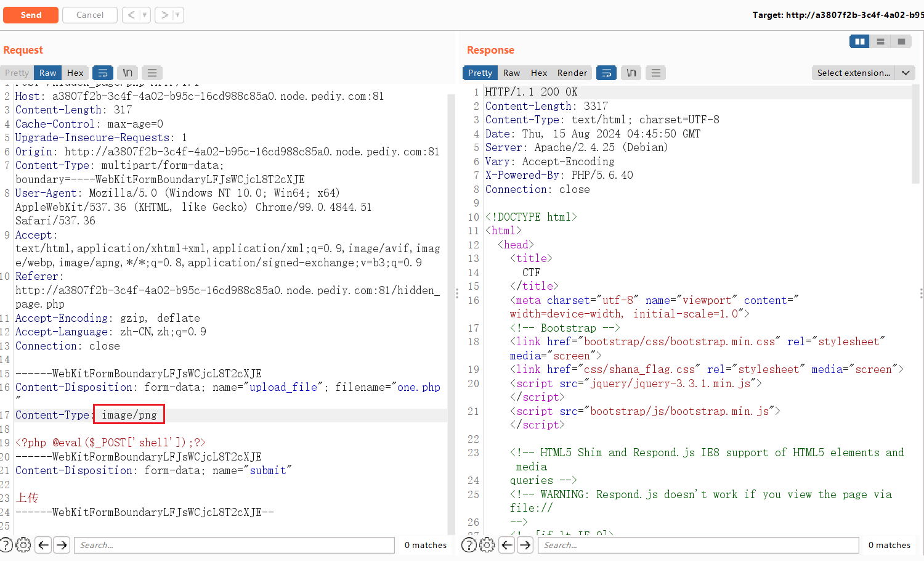Image resolution: width=924 pixels, height=561 pixels.
Task: Switch Response view to Pretty tab
Action: point(480,73)
